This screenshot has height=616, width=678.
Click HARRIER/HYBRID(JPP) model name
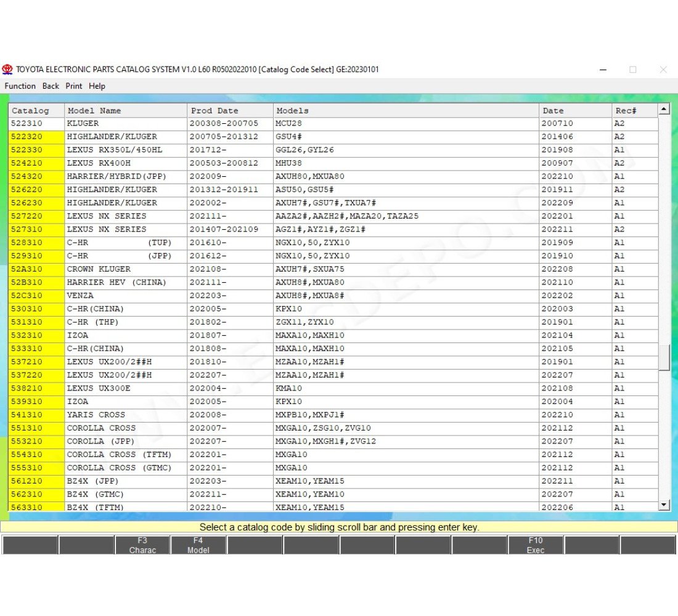click(116, 176)
